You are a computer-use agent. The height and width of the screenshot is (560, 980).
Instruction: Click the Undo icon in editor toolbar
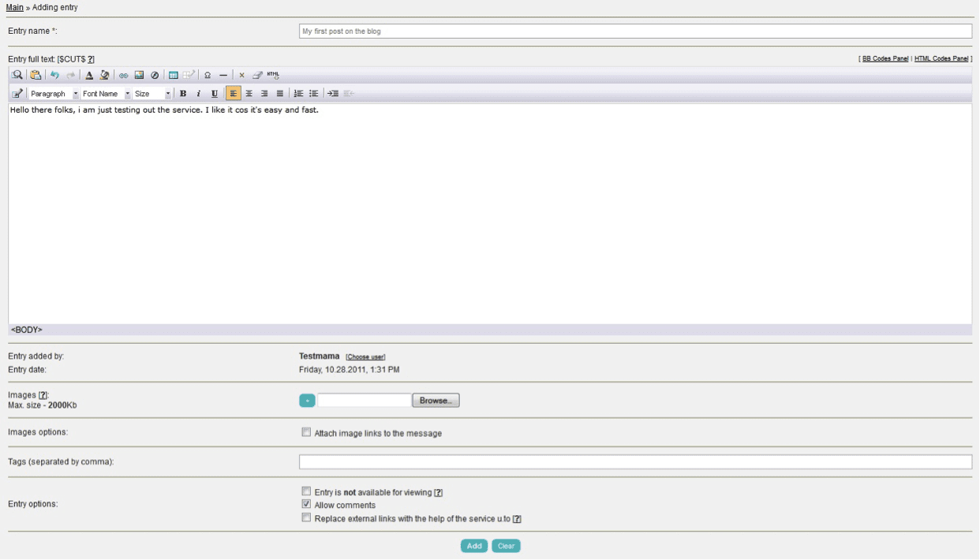click(x=56, y=75)
